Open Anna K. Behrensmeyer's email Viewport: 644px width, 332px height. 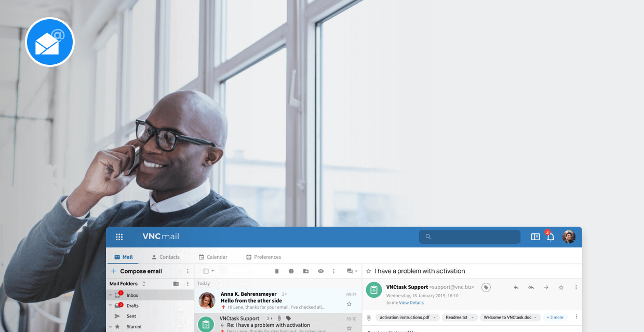[278, 300]
